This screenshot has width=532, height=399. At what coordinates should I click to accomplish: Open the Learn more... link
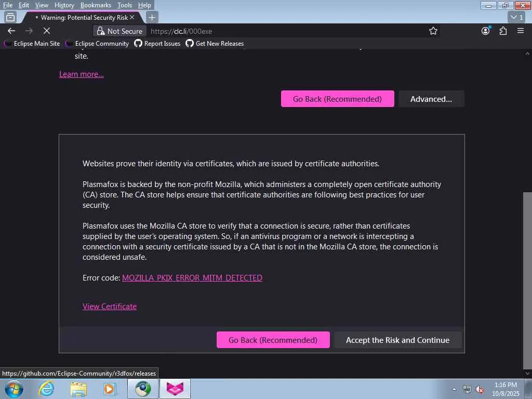[x=82, y=74]
